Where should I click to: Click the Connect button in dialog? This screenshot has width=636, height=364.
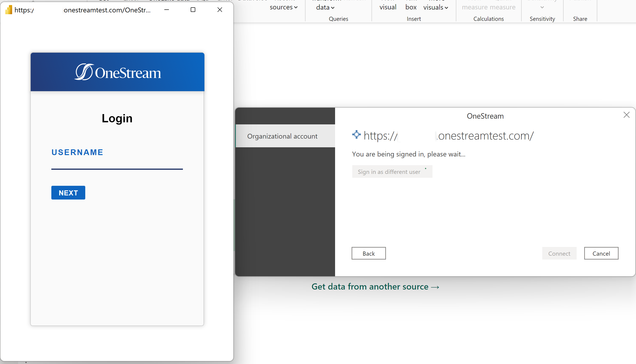pos(559,254)
